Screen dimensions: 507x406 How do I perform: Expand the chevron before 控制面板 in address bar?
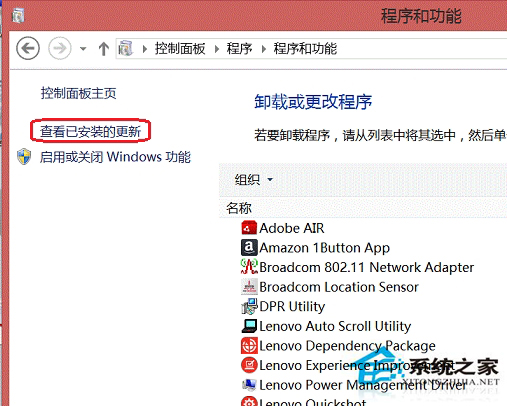click(x=145, y=49)
